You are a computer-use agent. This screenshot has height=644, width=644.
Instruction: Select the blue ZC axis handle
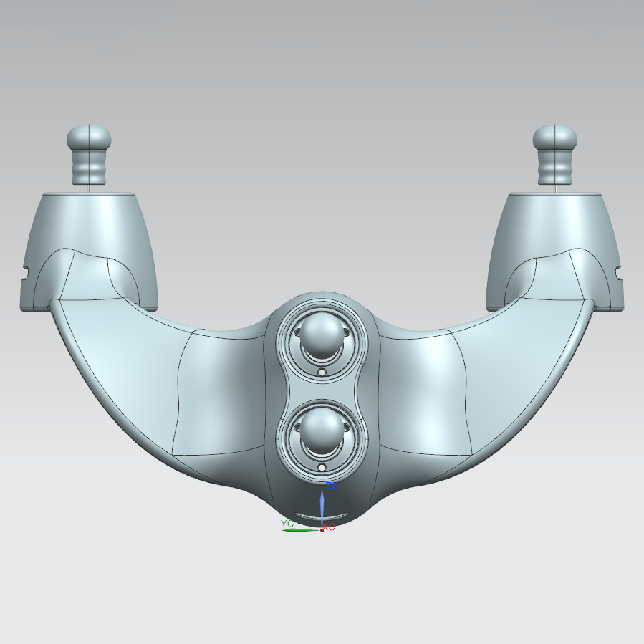[x=322, y=505]
